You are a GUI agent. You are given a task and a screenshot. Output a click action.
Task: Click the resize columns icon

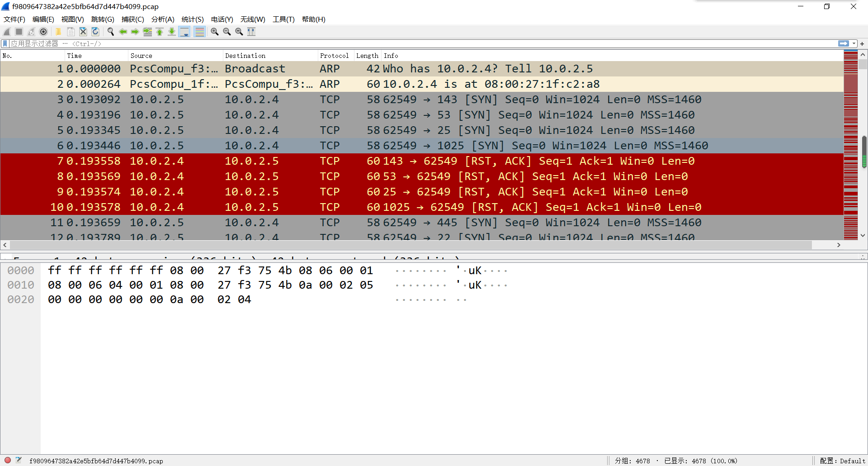(x=251, y=32)
